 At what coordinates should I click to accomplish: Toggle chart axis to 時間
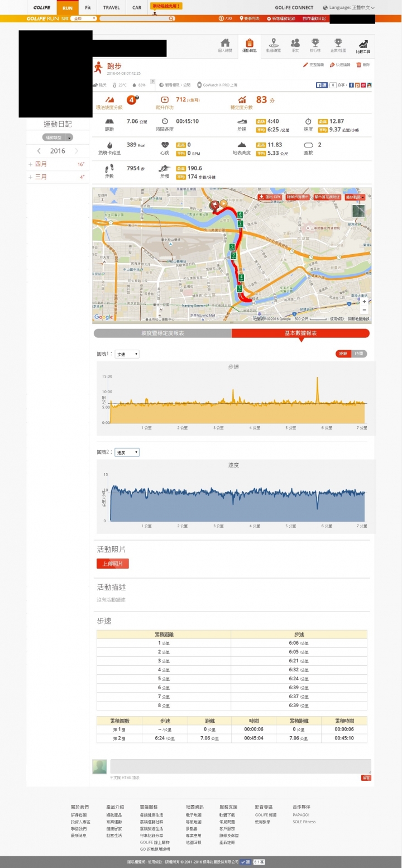358,354
